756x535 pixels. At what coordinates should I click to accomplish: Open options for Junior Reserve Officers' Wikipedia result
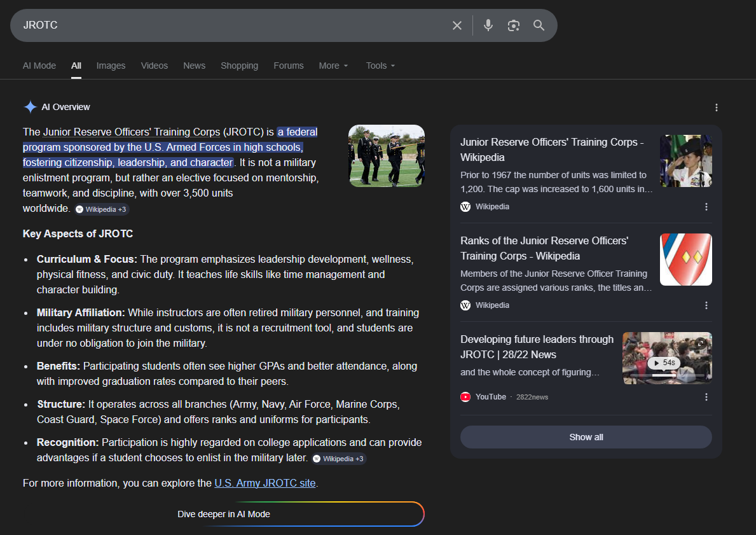pos(706,207)
